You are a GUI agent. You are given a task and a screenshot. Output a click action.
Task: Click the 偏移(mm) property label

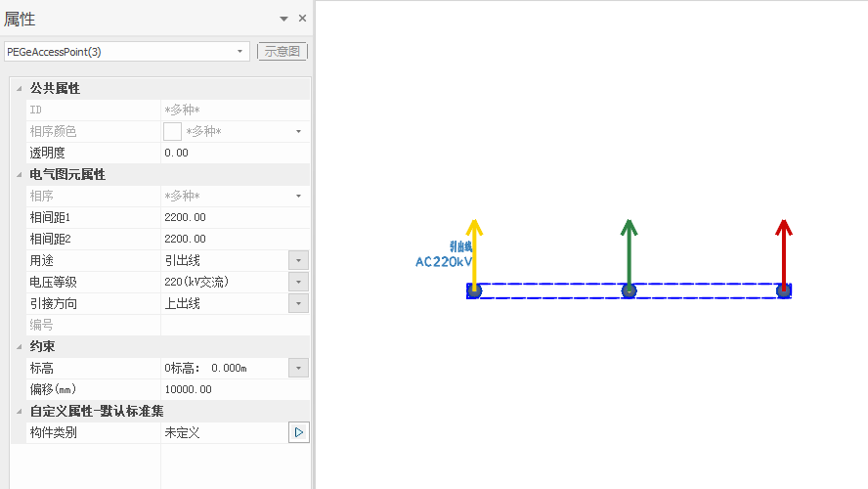(x=53, y=389)
